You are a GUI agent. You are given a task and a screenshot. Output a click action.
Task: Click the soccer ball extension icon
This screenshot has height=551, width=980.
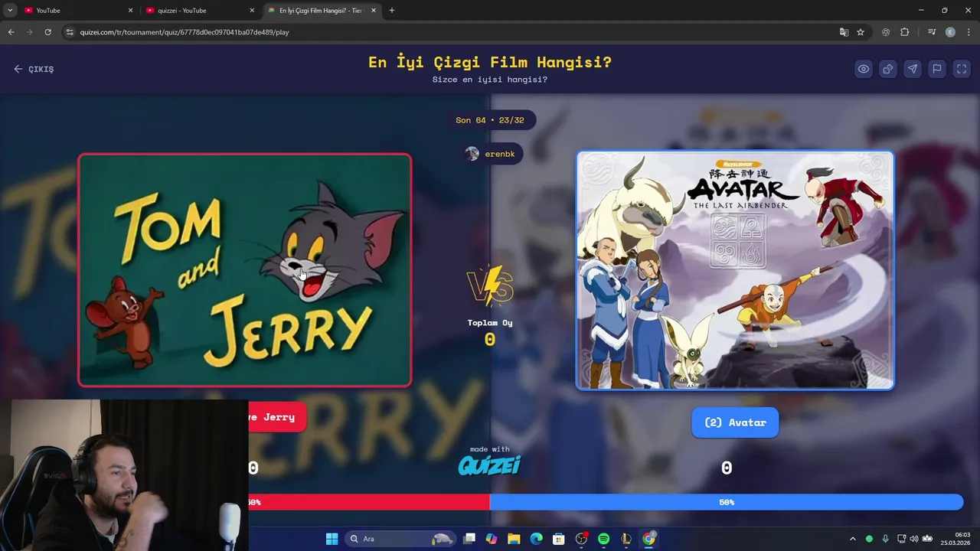886,32
